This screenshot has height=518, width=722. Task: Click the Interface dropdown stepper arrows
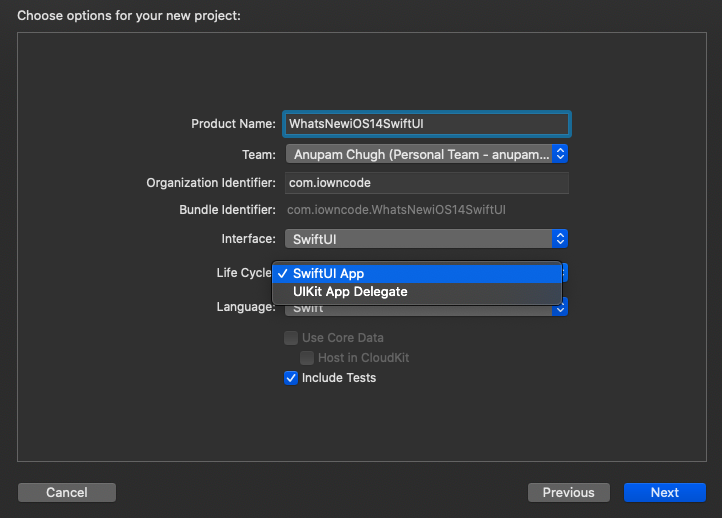coord(560,239)
